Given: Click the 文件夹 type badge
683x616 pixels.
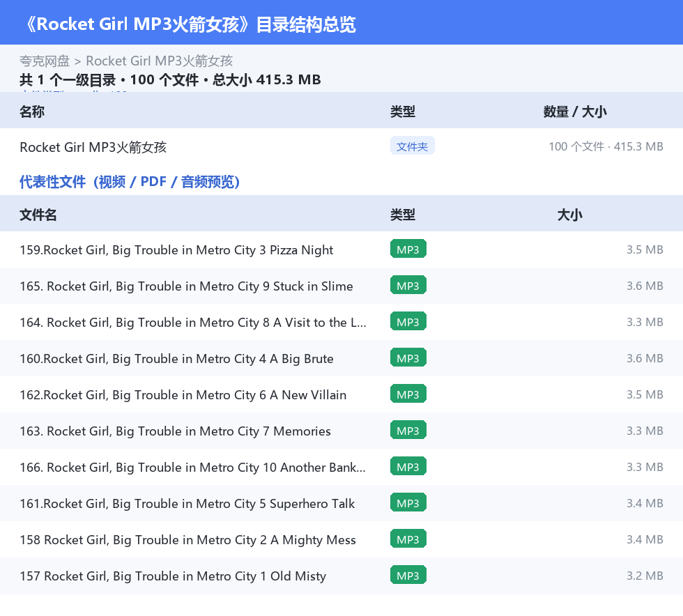Looking at the screenshot, I should pyautogui.click(x=412, y=146).
